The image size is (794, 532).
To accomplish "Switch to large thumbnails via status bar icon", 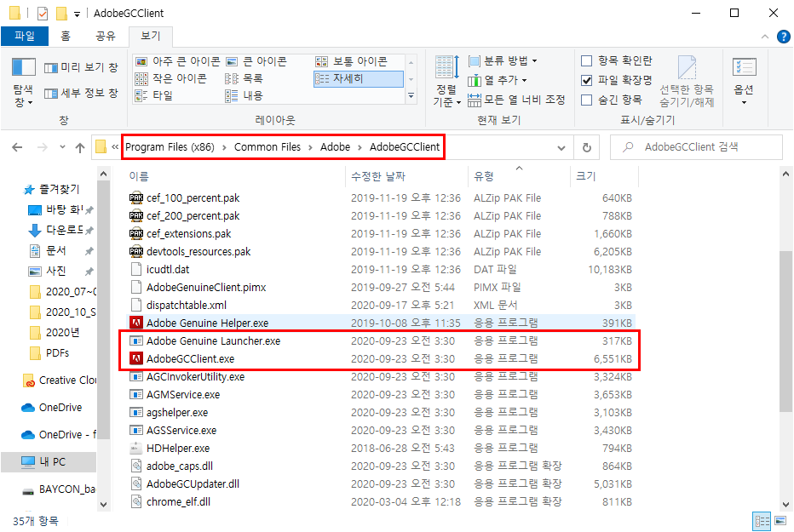I will tap(781, 521).
